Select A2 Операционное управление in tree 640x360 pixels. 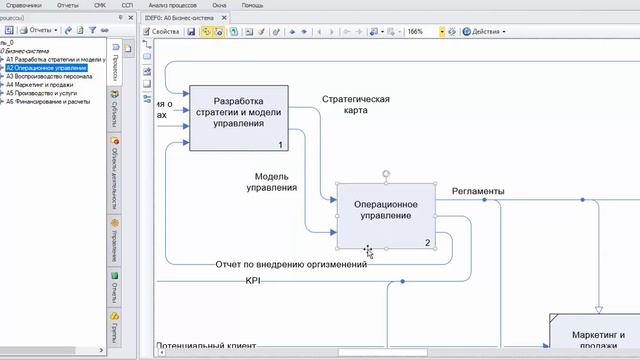pyautogui.click(x=46, y=68)
